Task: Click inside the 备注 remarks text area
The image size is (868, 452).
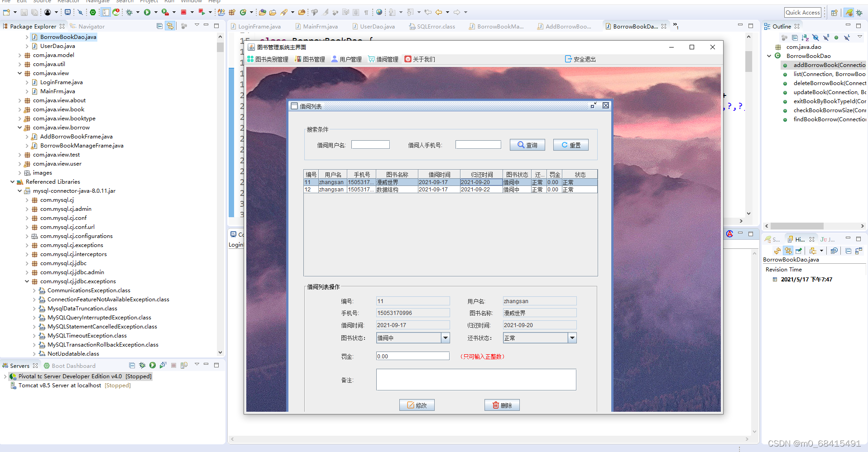Action: click(475, 380)
